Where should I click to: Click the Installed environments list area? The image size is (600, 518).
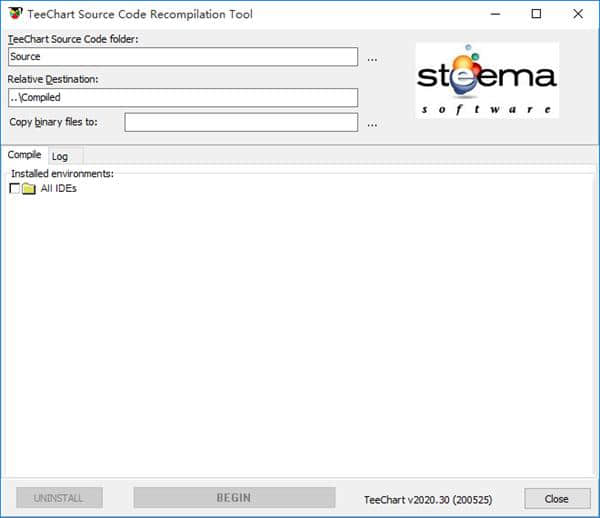click(300, 325)
